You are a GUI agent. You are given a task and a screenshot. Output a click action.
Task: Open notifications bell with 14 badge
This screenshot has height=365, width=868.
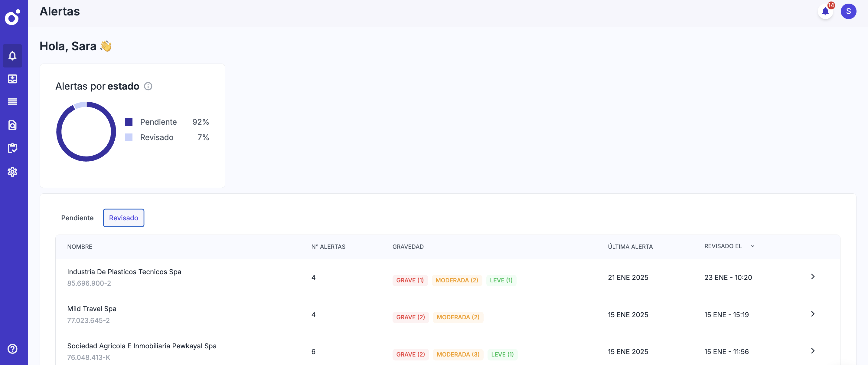tap(825, 12)
